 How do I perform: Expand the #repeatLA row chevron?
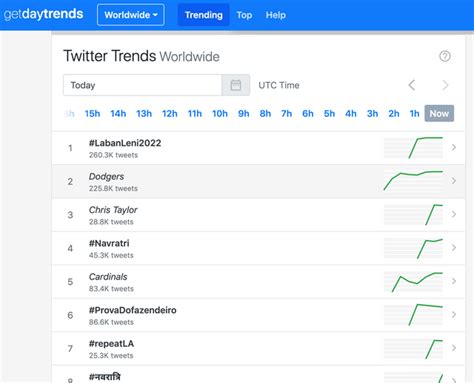coord(454,348)
